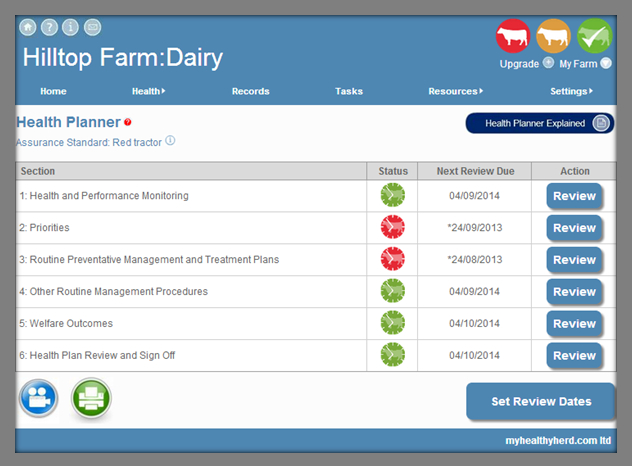Viewport: 632px width, 466px height.
Task: Review Health and Performance Monitoring section
Action: tap(574, 196)
